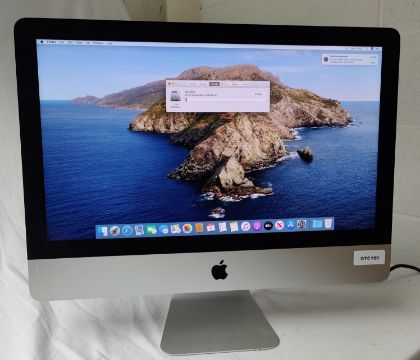Open the App Store from dock

tap(291, 225)
